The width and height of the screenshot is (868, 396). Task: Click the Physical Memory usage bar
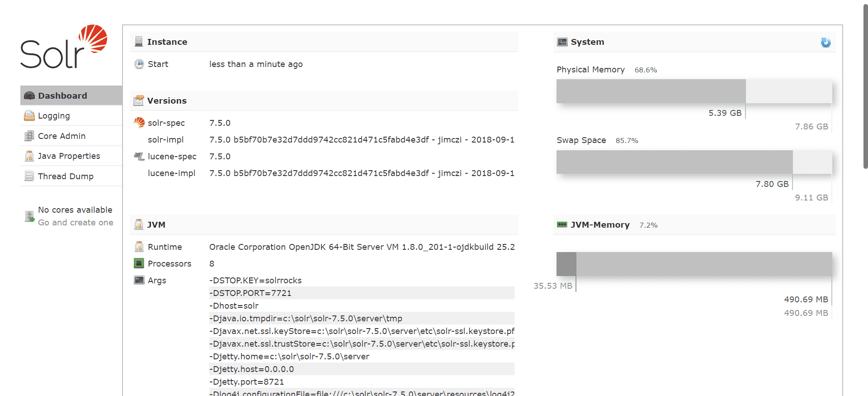[x=694, y=91]
